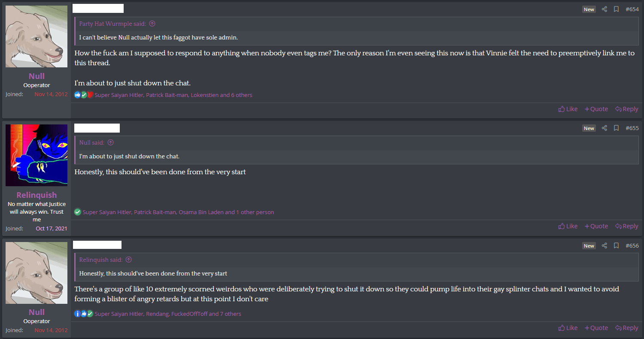Reply to post #656
The width and height of the screenshot is (644, 339).
pyautogui.click(x=626, y=328)
